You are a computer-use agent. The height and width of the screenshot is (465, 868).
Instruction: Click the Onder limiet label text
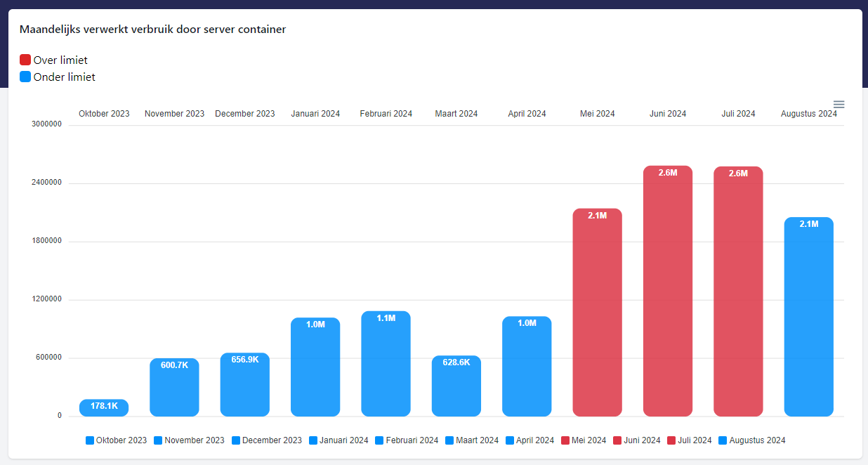pyautogui.click(x=64, y=77)
